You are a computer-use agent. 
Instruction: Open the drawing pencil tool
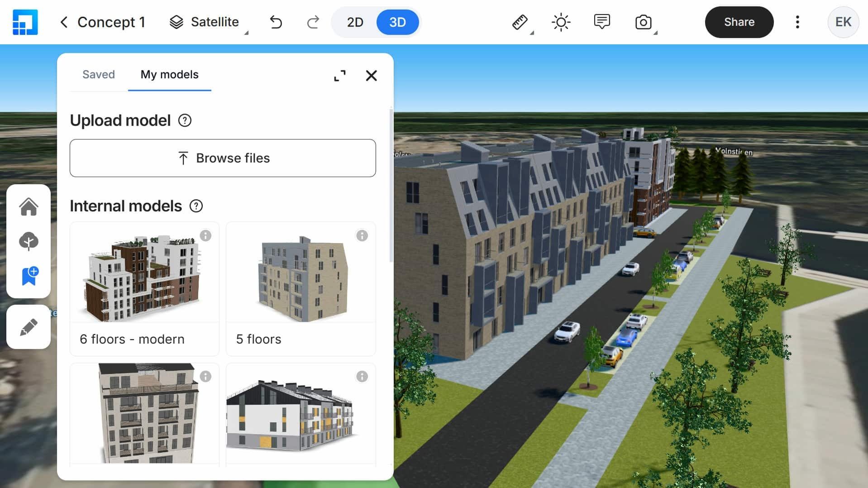[29, 326]
